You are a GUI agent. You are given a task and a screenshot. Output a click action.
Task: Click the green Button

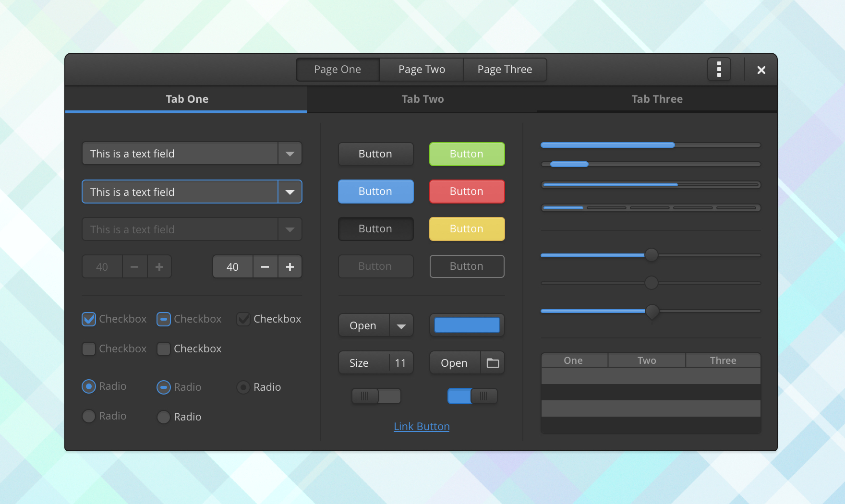467,154
